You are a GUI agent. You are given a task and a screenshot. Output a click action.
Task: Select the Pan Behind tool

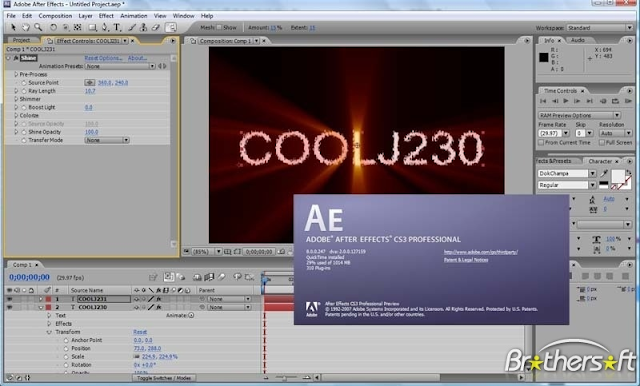78,27
